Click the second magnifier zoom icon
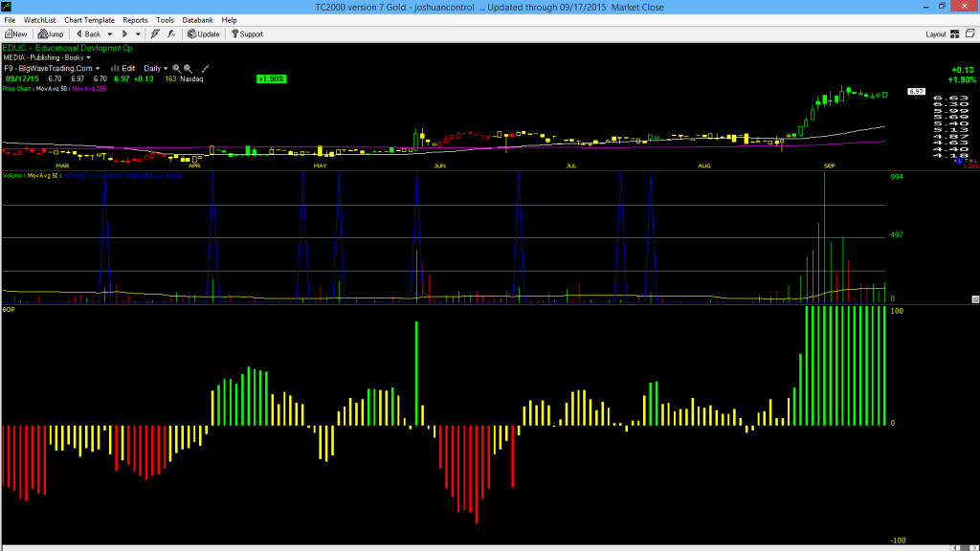 point(188,68)
